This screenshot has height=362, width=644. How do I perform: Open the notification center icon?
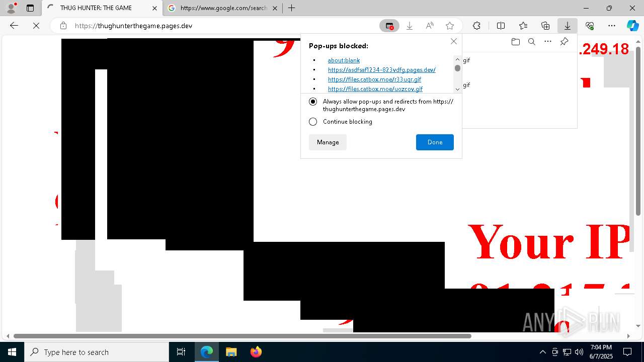click(627, 352)
